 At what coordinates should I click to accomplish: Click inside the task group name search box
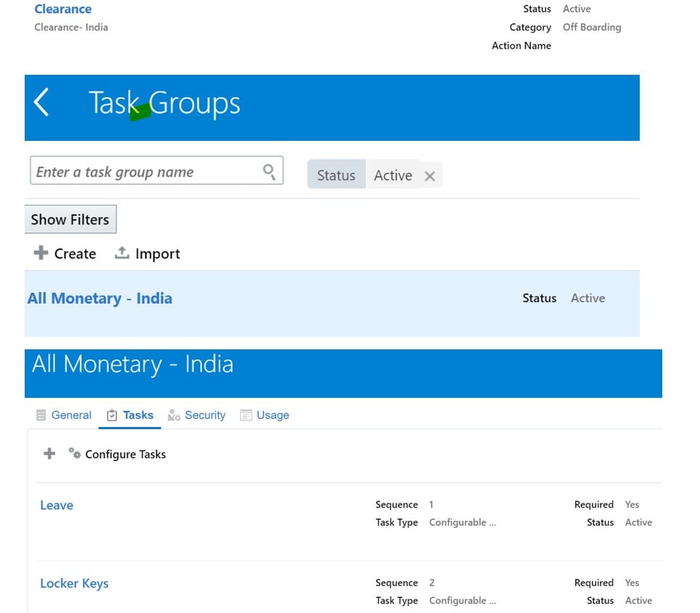[131, 171]
